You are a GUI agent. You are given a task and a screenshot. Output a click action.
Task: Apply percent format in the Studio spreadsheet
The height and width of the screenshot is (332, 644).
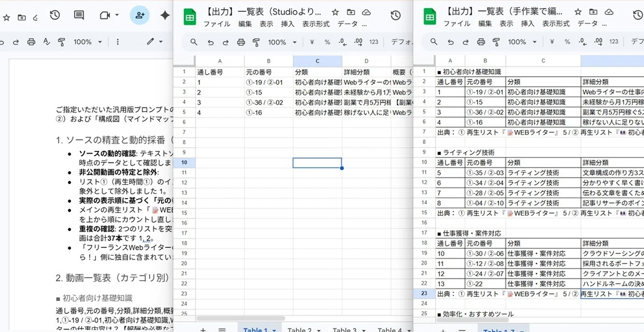tap(327, 42)
